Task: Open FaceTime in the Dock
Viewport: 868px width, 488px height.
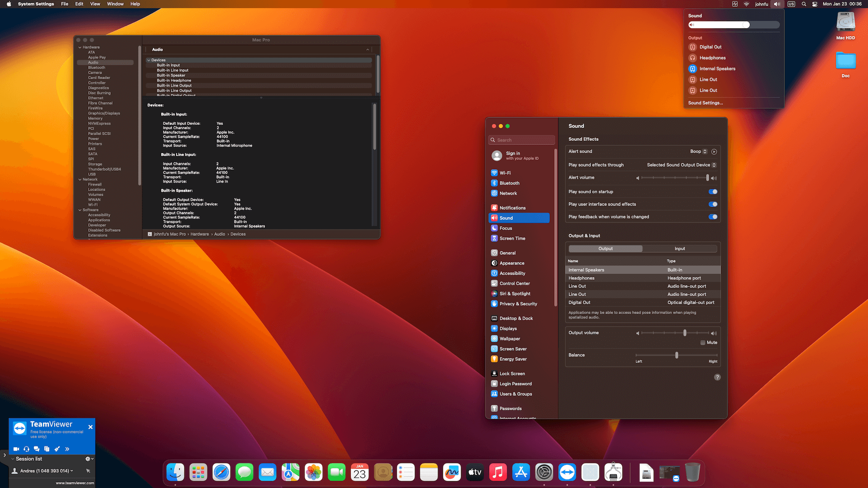Action: (x=337, y=473)
